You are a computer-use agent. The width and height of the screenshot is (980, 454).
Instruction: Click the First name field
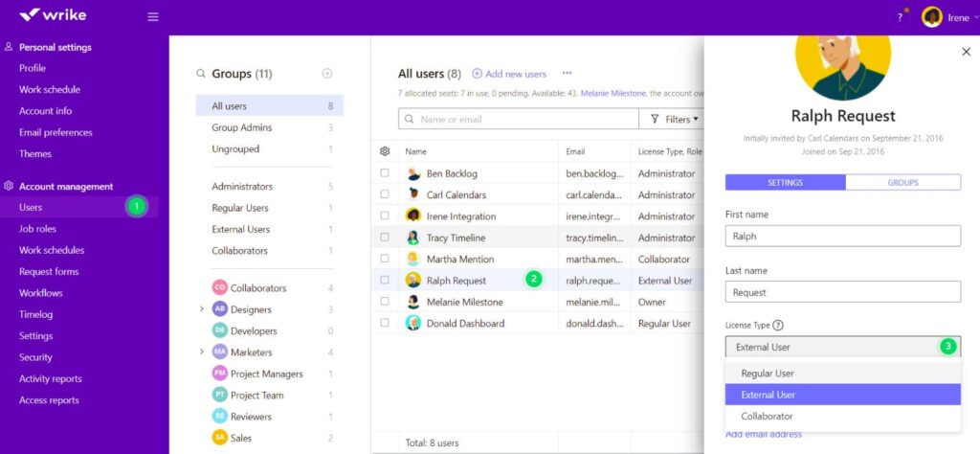[x=843, y=237]
